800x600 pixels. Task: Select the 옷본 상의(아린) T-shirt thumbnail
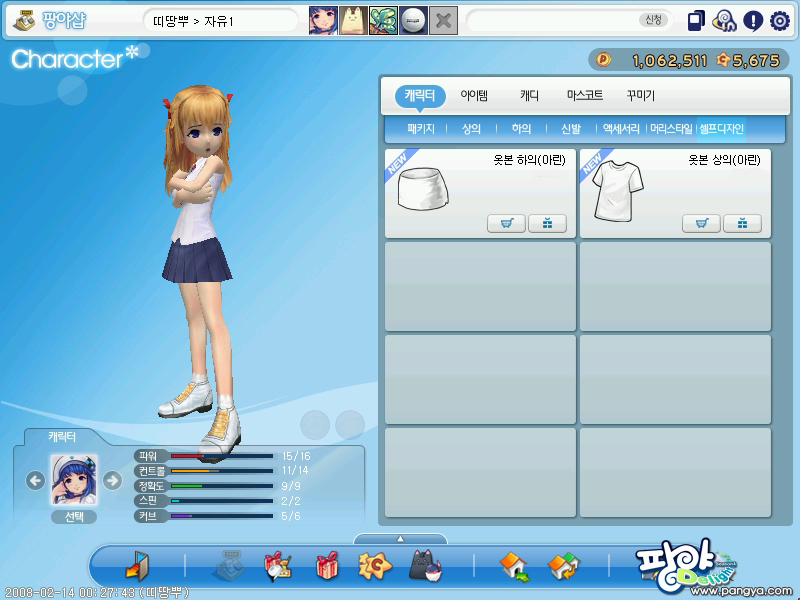(617, 191)
